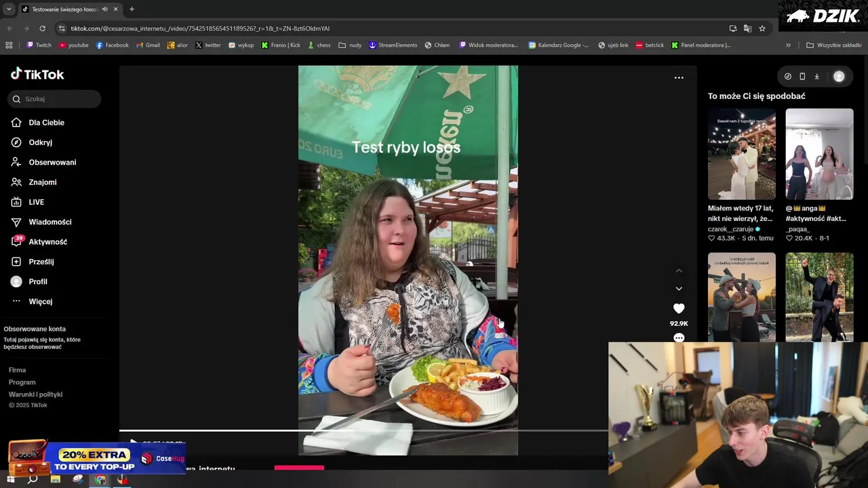This screenshot has height=488, width=868.
Task: Open Wszystkie zakładki folder
Action: click(x=833, y=45)
